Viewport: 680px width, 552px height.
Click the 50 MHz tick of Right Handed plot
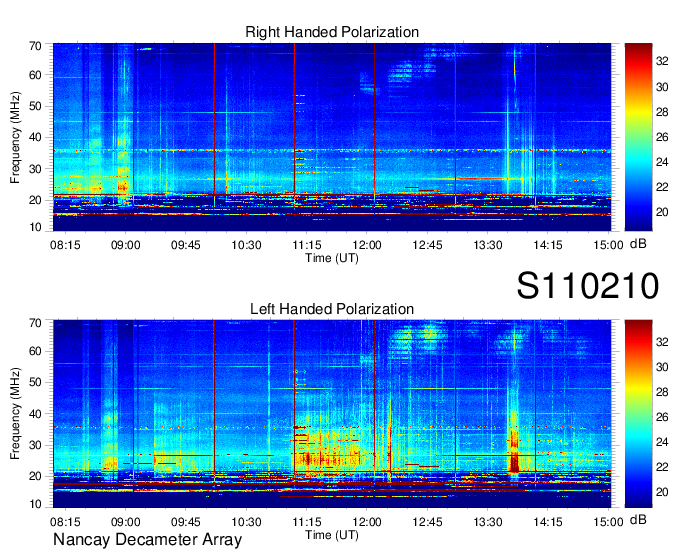click(x=35, y=106)
